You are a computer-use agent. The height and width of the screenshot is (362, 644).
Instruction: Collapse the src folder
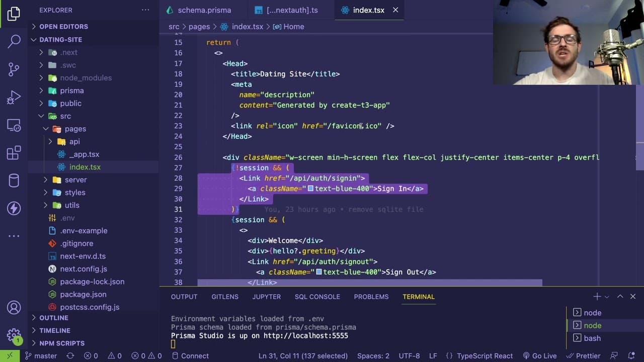tap(65, 116)
